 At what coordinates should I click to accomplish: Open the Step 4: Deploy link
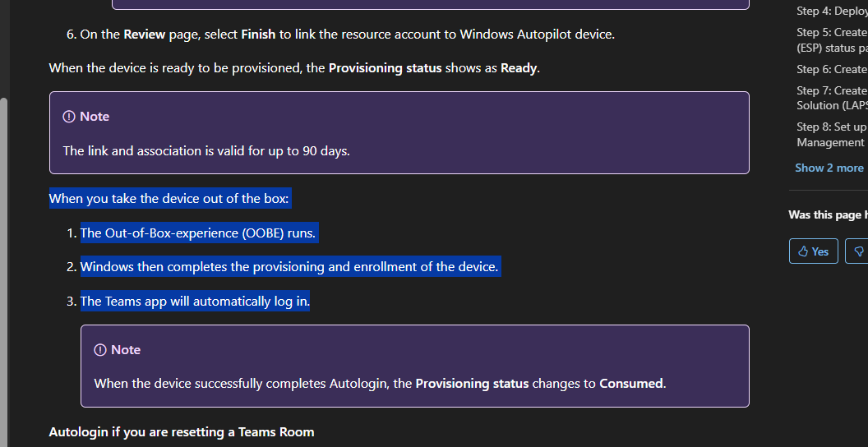coord(832,11)
